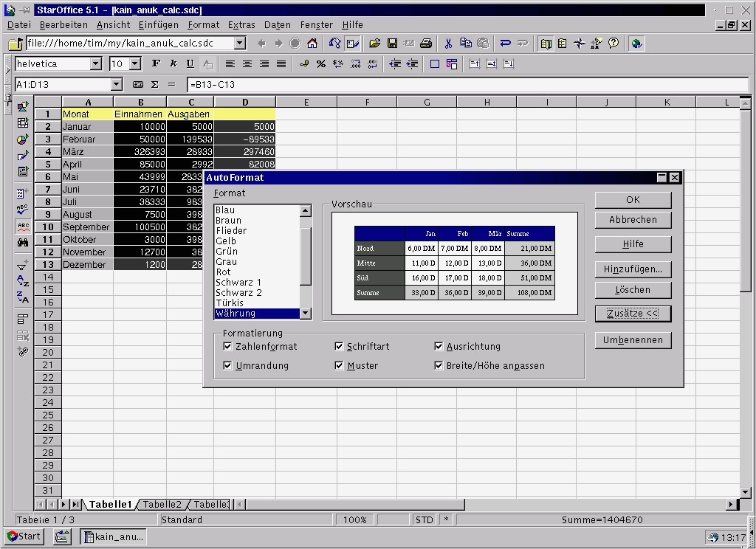Switch to the Tabelle2 sheet tab
Viewport: 756px width, 549px height.
(x=162, y=504)
